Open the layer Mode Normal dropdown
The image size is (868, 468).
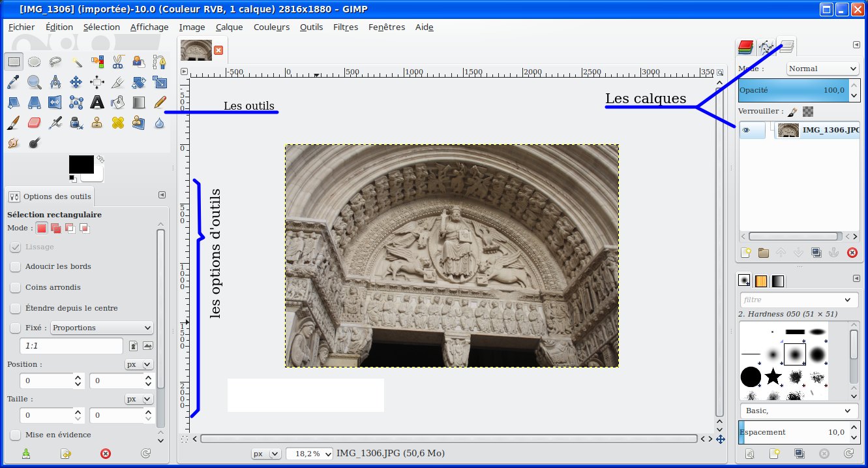pyautogui.click(x=822, y=69)
